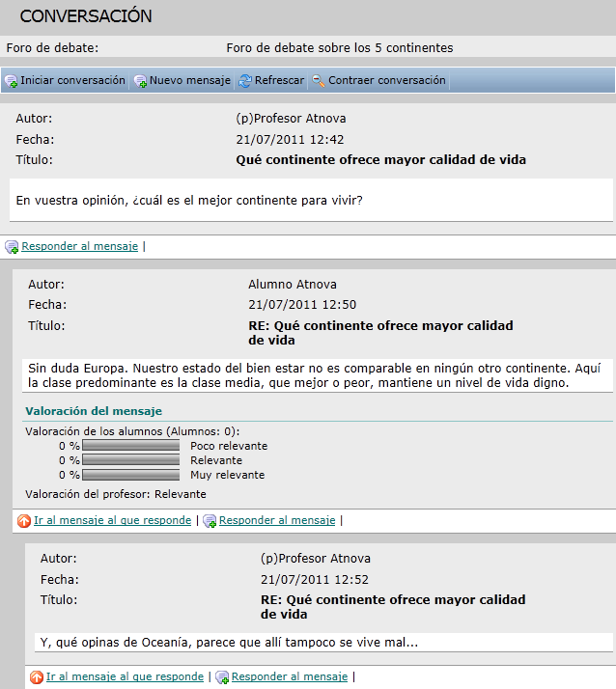Open Responder al mensaje link under Alumno Atnova message
This screenshot has width=616, height=689.
click(277, 520)
